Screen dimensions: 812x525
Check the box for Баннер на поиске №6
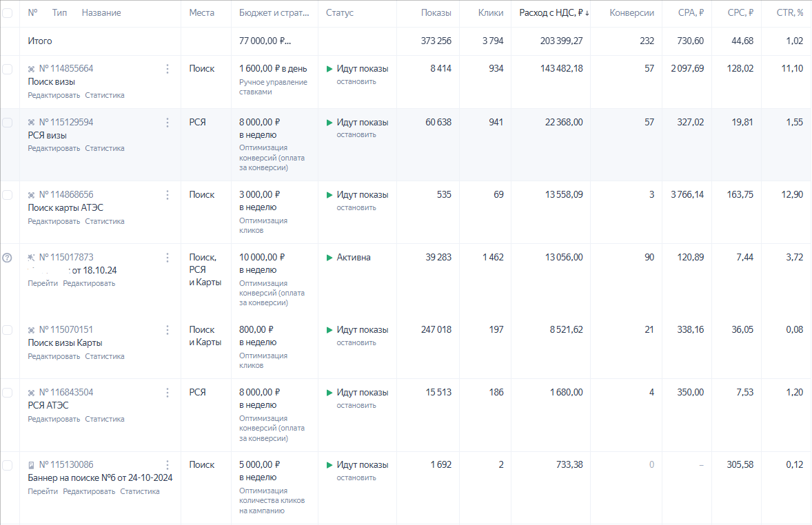[8, 466]
